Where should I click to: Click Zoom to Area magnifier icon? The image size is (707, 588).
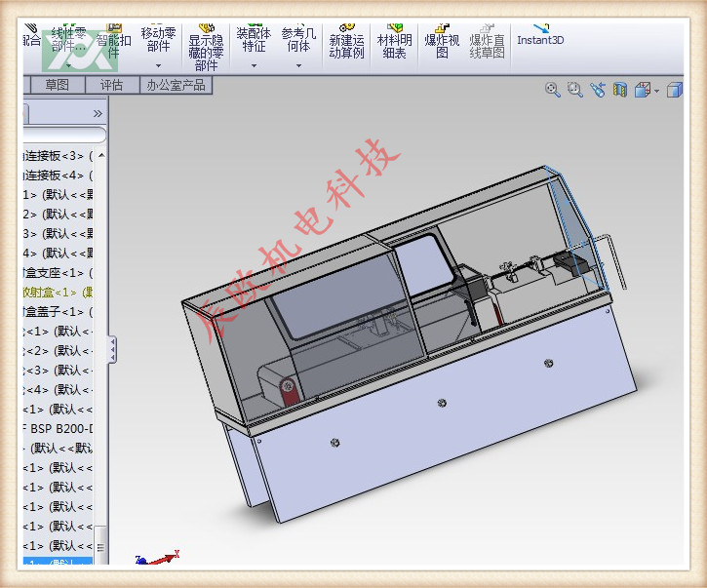point(575,91)
